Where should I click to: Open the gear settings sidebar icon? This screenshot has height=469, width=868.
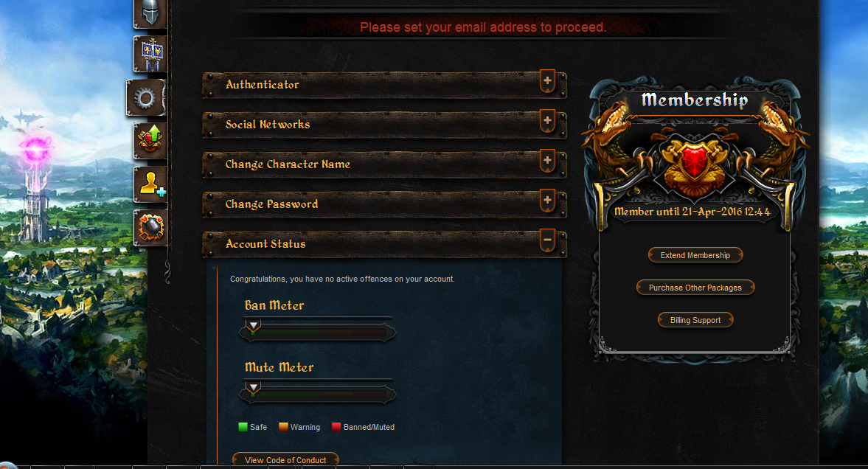[x=147, y=98]
